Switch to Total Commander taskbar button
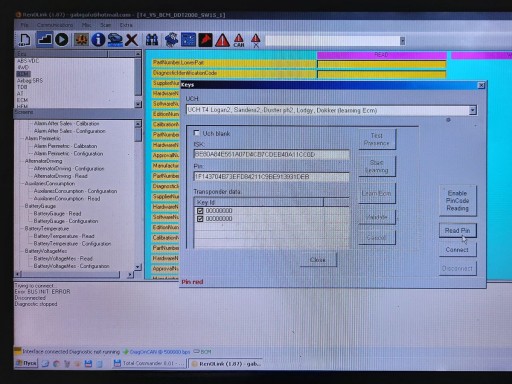The image size is (512, 384). pos(149,363)
